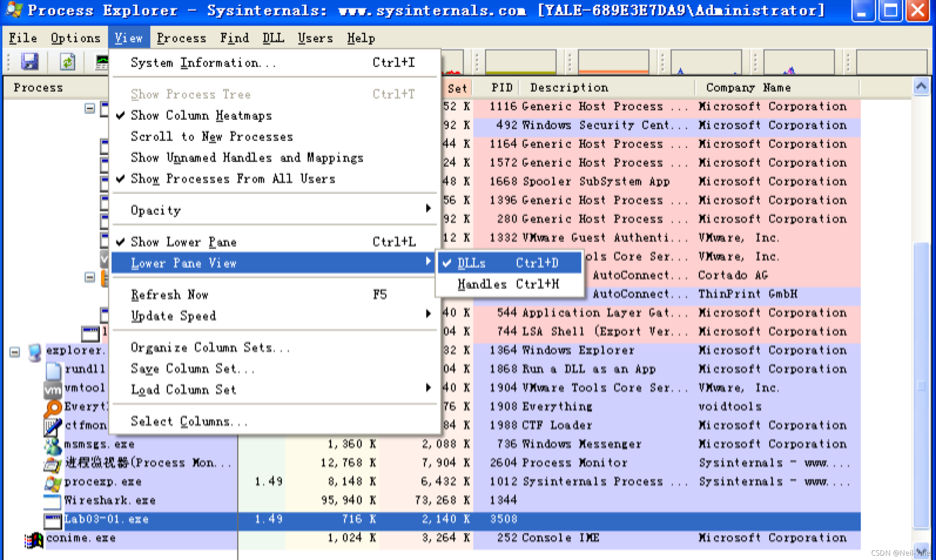Viewport: 936px width, 560px height.
Task: Collapse the tree node beside the orange icon
Action: tap(90, 277)
